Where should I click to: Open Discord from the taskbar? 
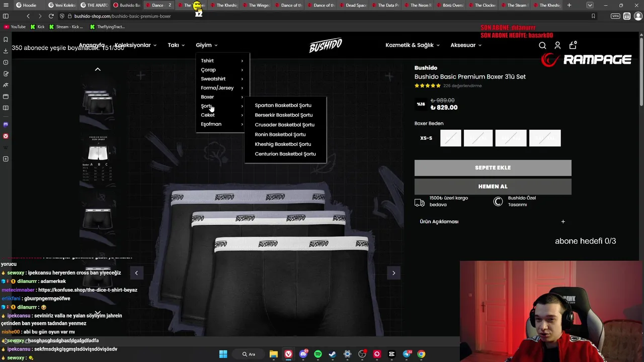pos(303,354)
